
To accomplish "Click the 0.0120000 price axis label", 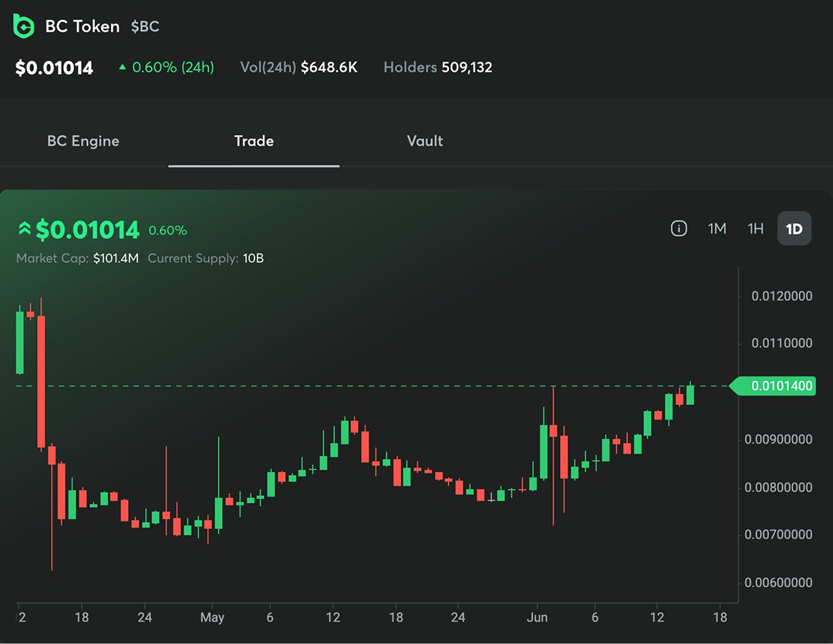I will (781, 296).
